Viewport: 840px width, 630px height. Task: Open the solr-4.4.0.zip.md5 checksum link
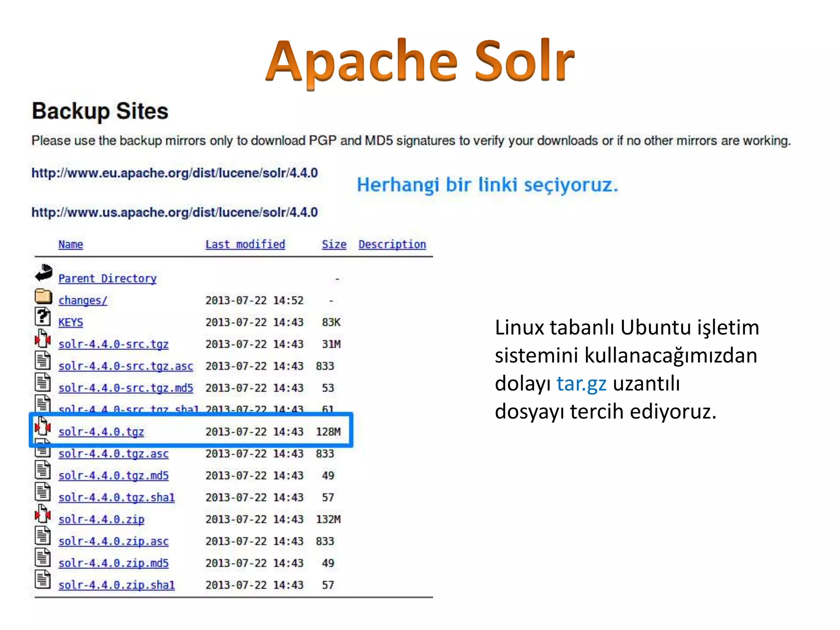click(113, 563)
